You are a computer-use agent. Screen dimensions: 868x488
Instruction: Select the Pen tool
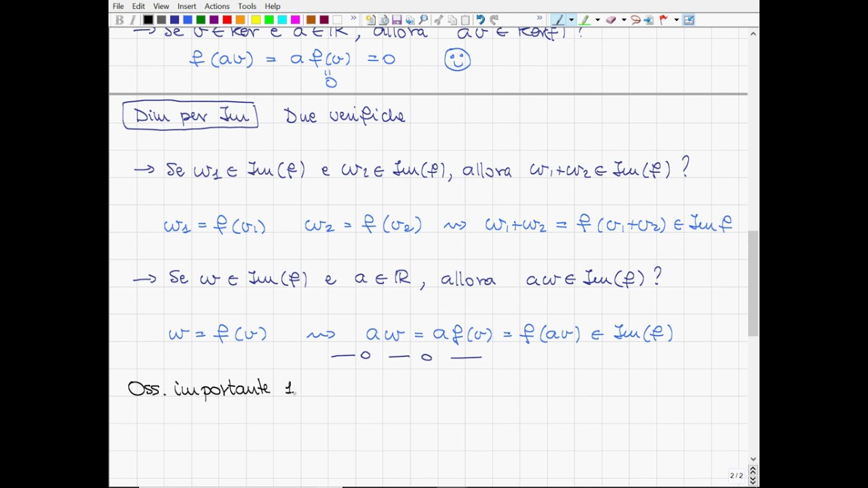(558, 20)
